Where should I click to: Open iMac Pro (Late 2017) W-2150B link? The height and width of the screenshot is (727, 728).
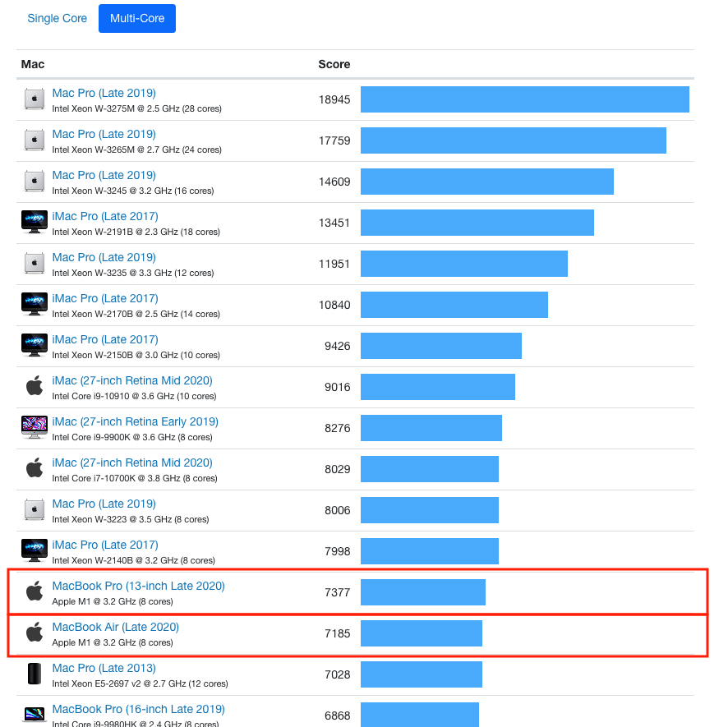click(105, 340)
